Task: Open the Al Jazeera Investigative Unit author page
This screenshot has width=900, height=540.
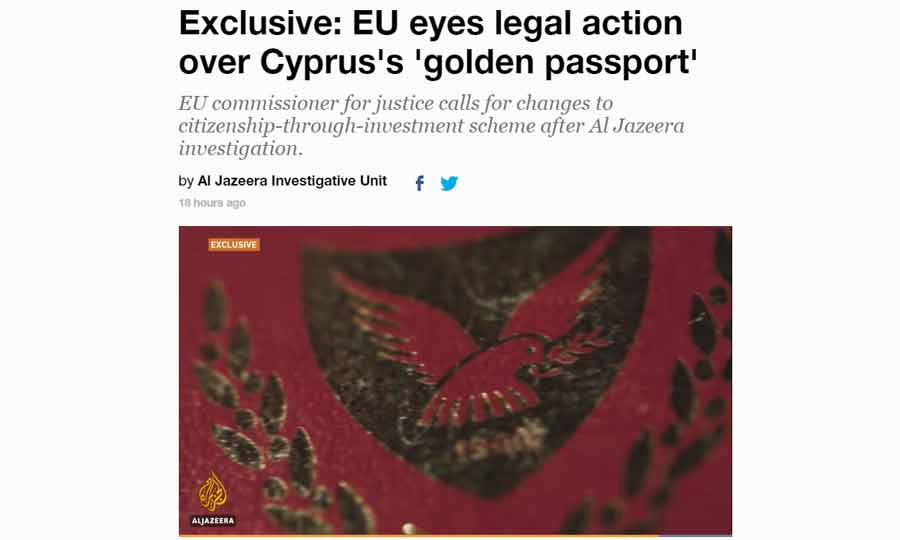Action: [292, 181]
